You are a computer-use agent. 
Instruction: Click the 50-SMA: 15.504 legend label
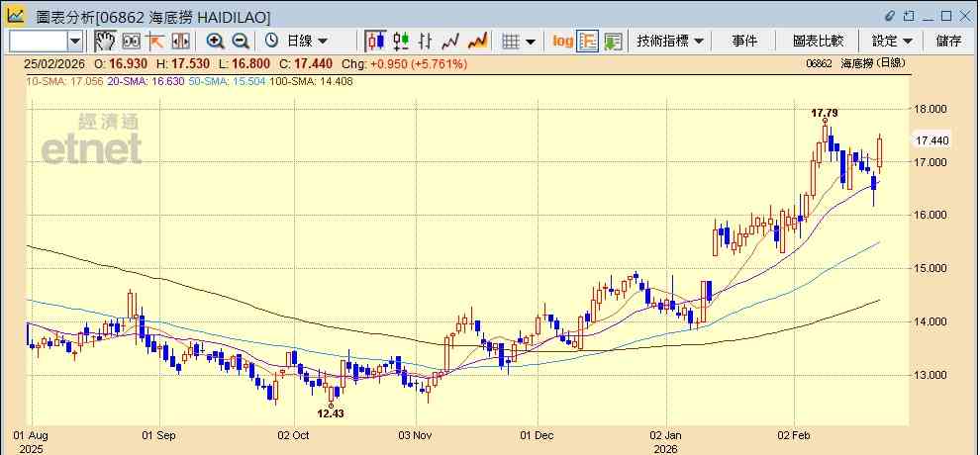[x=229, y=81]
